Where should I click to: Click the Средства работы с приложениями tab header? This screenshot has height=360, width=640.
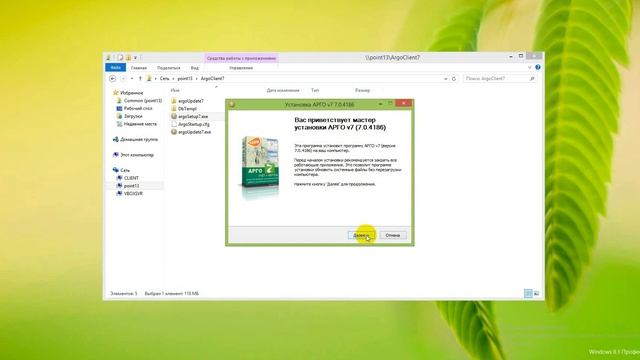[241, 58]
